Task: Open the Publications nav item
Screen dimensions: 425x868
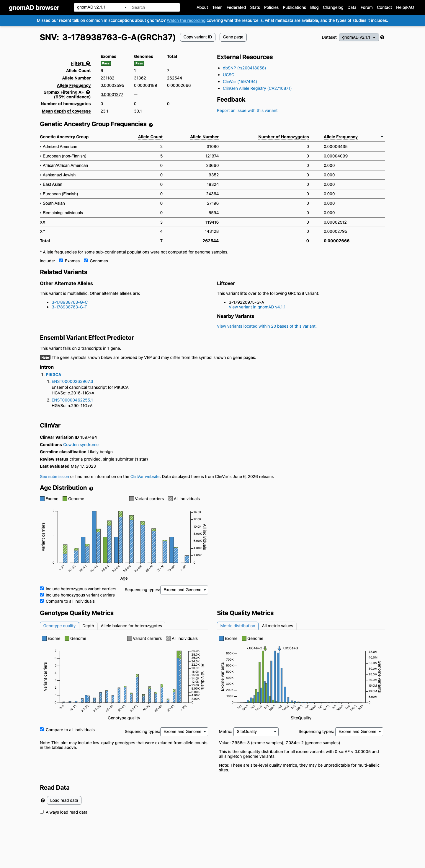Action: [294, 7]
